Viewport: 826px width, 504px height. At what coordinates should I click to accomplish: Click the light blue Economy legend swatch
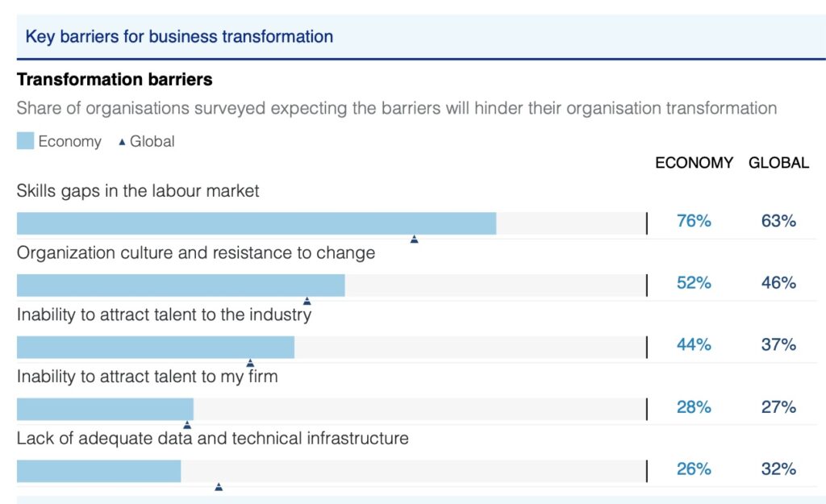[26, 142]
